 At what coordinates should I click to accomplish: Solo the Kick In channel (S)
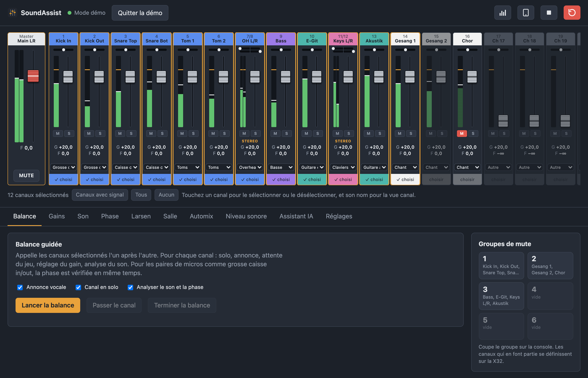pos(69,133)
